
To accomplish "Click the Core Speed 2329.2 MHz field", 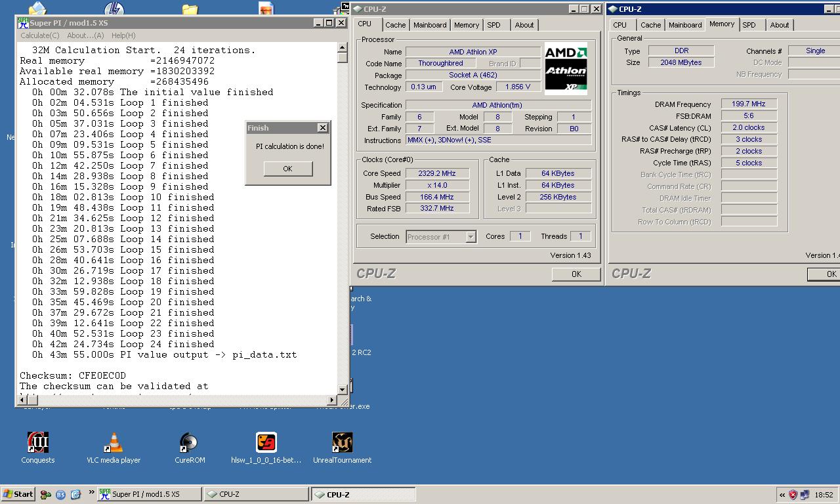I will click(436, 173).
